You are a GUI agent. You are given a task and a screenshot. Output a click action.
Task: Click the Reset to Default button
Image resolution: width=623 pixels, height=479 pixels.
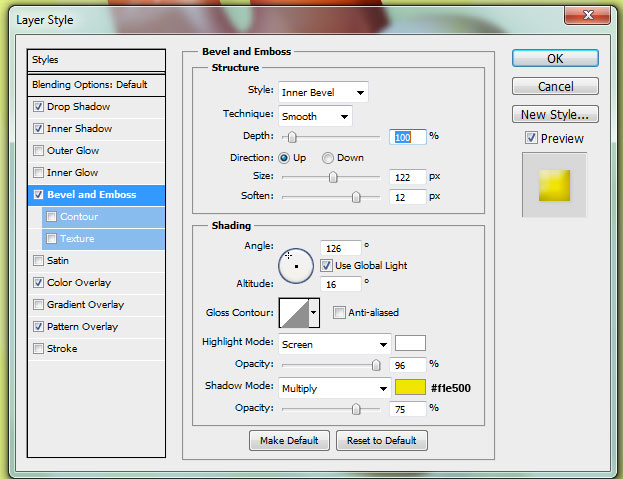coord(382,440)
